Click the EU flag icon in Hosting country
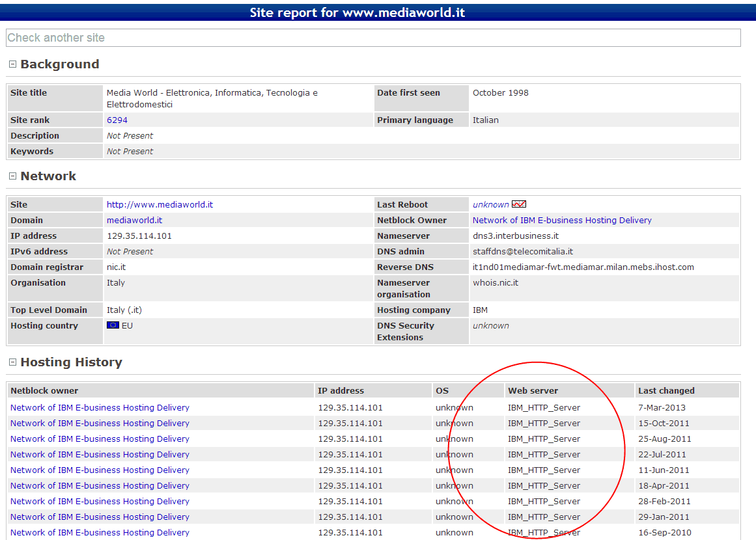 [x=113, y=325]
